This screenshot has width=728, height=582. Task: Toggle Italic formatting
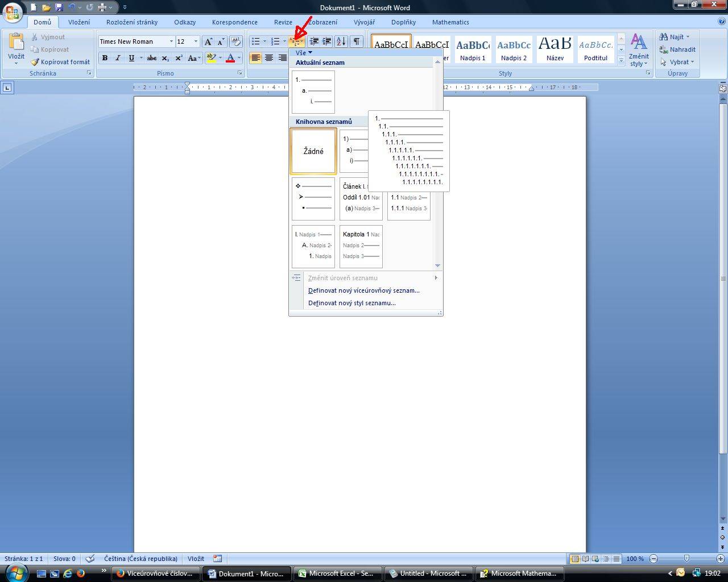(x=118, y=58)
